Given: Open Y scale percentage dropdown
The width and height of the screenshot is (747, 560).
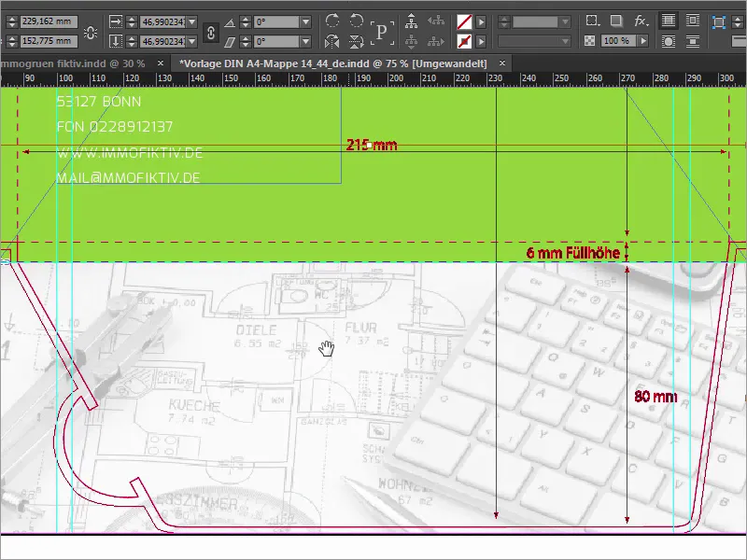Looking at the screenshot, I should click(192, 42).
